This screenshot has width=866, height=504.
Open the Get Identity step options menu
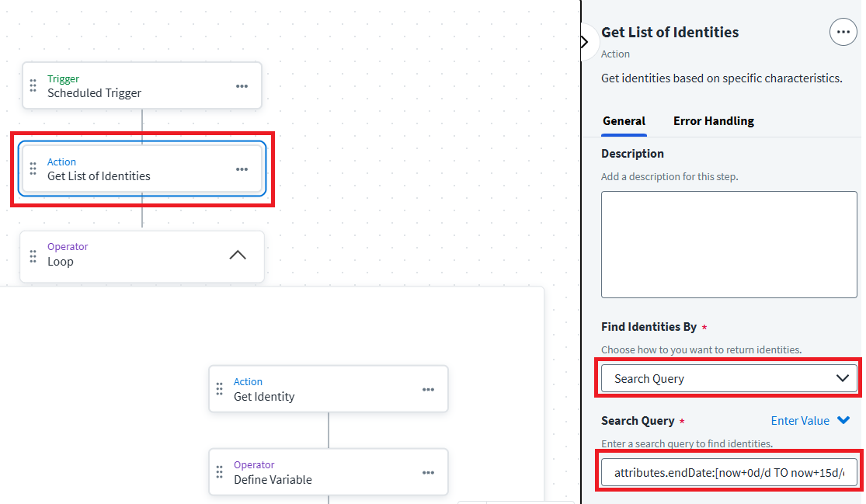pyautogui.click(x=428, y=390)
